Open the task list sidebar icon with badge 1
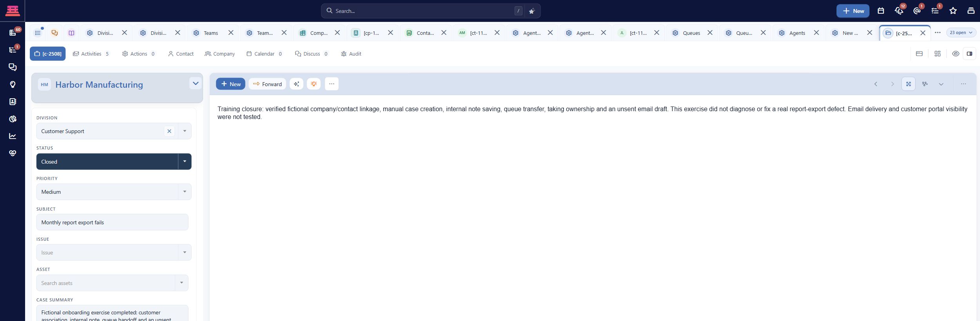The image size is (980, 321). click(13, 50)
